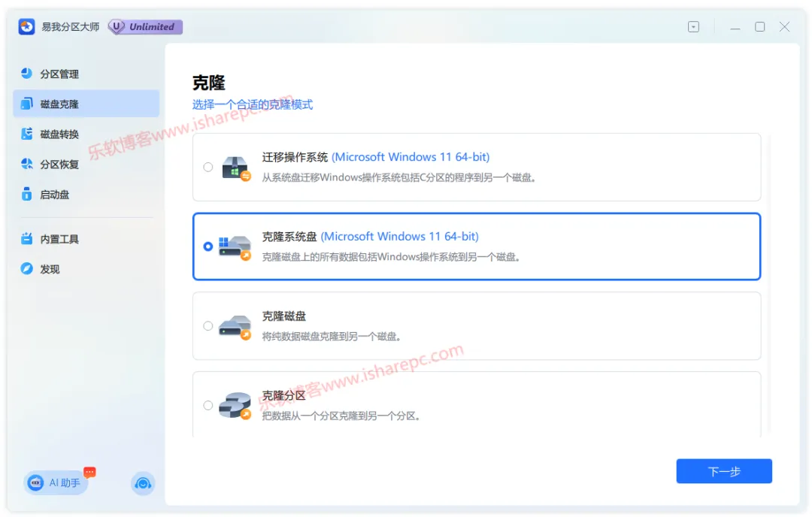
Task: Click the 克隆分区 disk icon
Action: coord(235,406)
